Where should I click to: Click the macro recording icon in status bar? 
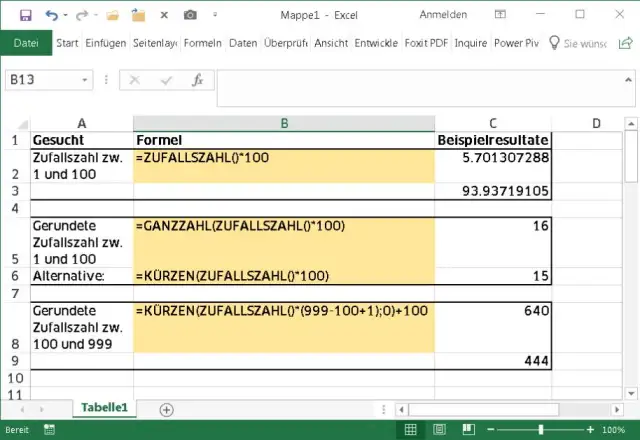49,430
